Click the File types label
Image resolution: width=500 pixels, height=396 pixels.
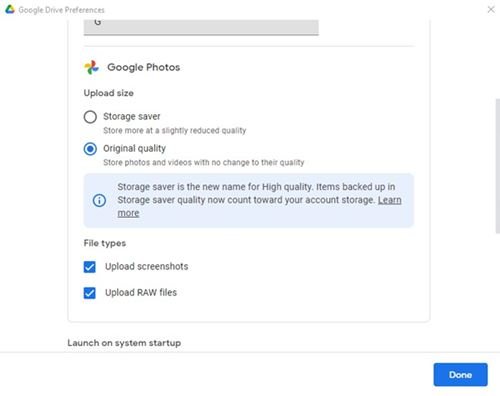point(105,243)
